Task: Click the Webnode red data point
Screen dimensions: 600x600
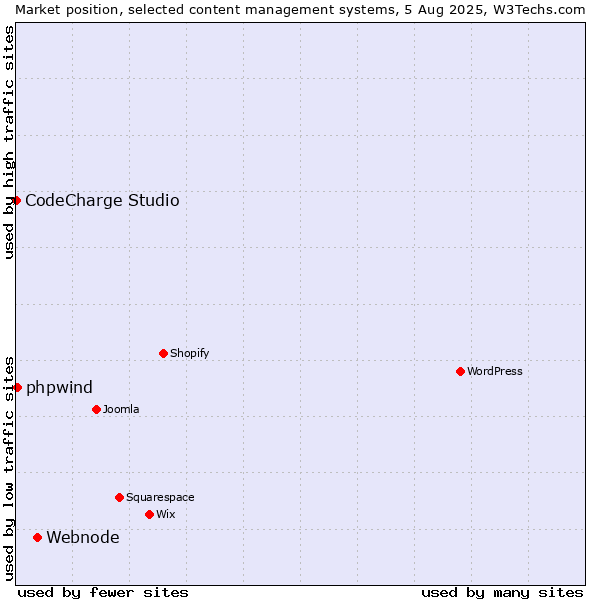Action: pos(37,538)
